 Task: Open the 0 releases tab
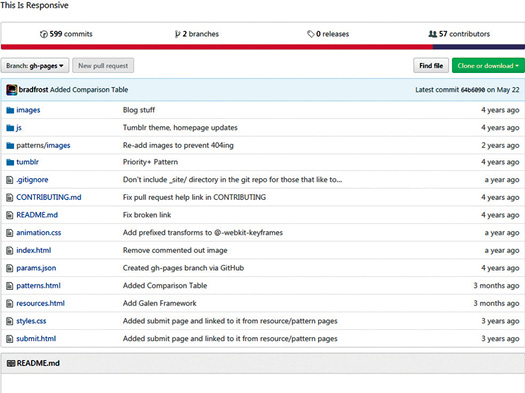[328, 34]
